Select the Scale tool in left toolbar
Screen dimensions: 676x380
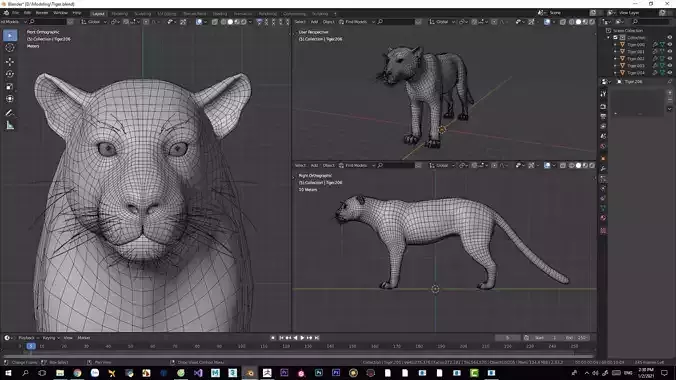[x=10, y=87]
